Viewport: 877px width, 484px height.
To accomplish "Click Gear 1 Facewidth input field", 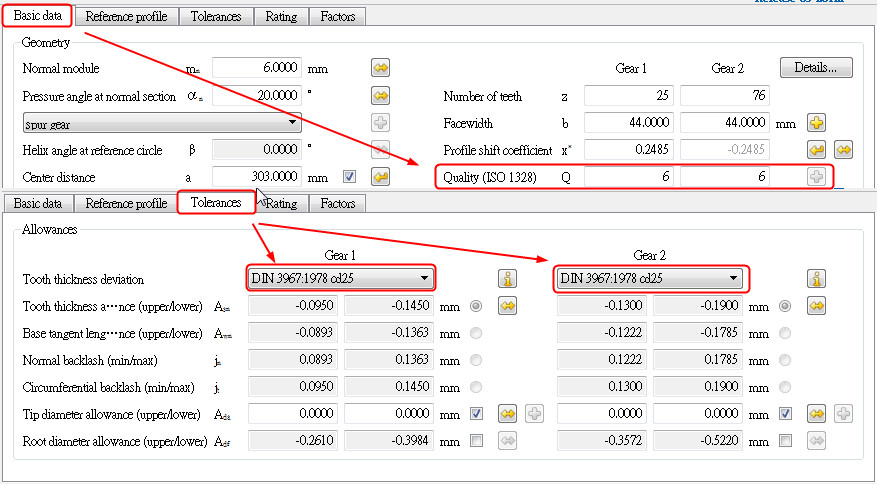I will [629, 123].
